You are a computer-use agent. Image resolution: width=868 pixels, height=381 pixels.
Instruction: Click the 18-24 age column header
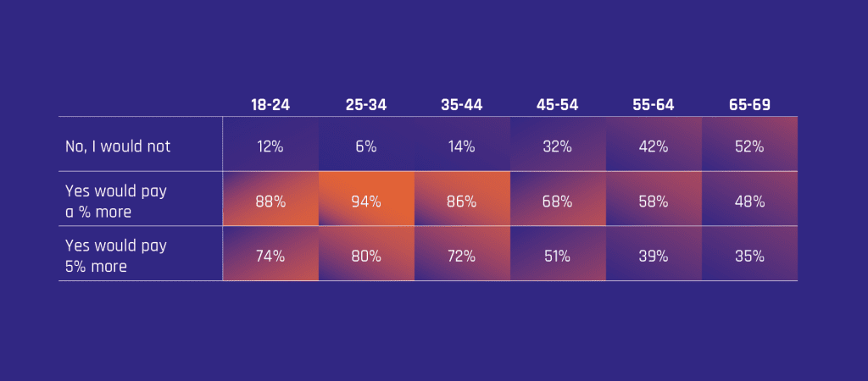tap(270, 105)
